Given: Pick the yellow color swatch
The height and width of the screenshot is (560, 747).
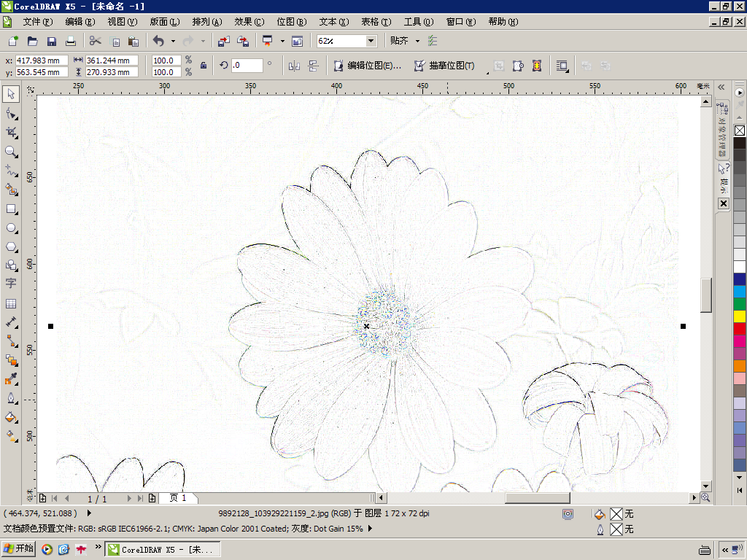Looking at the screenshot, I should 740,316.
